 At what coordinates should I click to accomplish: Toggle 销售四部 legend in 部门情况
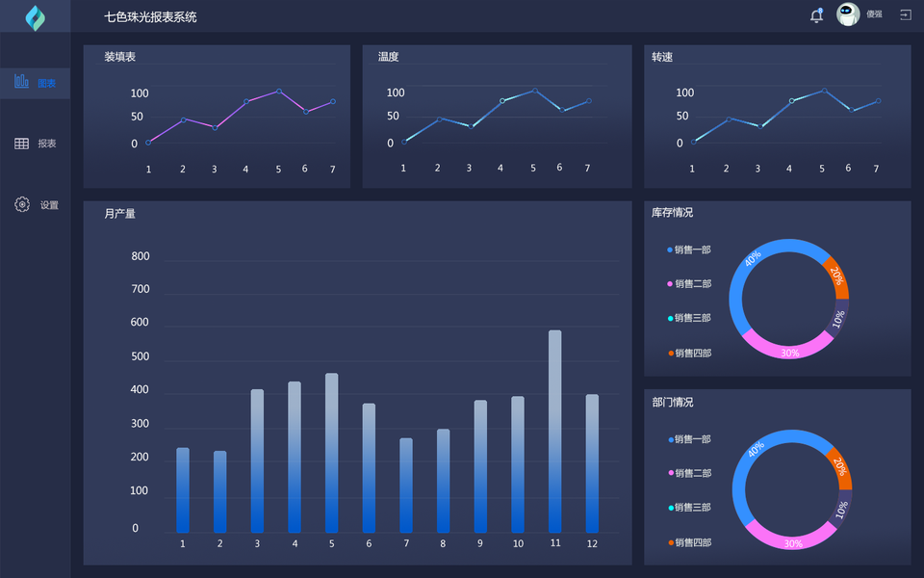(x=690, y=542)
